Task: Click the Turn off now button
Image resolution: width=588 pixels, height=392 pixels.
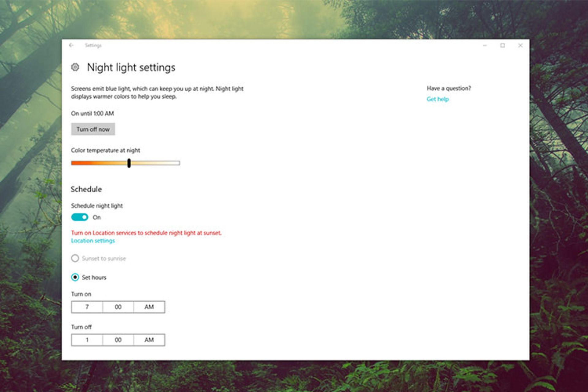Action: 93,129
